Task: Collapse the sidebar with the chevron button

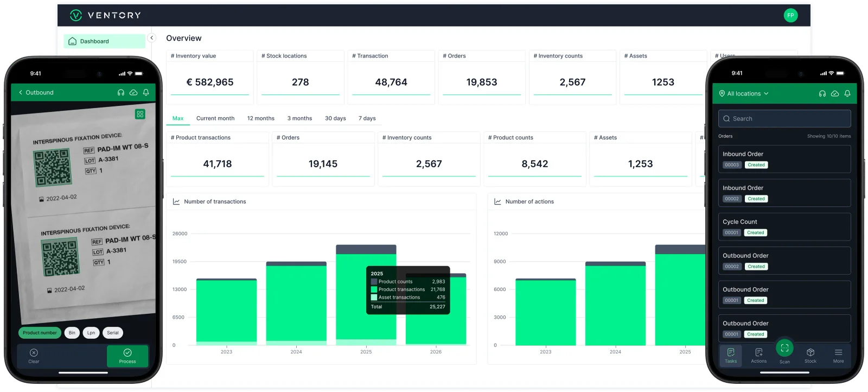Action: tap(152, 38)
